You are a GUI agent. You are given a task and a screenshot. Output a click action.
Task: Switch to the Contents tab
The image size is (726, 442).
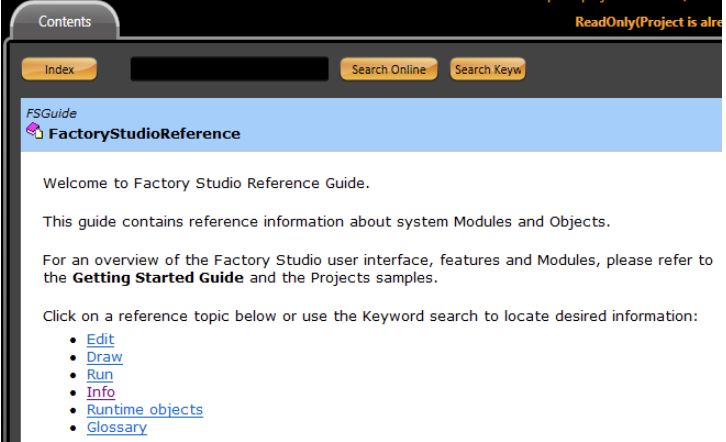pyautogui.click(x=64, y=21)
